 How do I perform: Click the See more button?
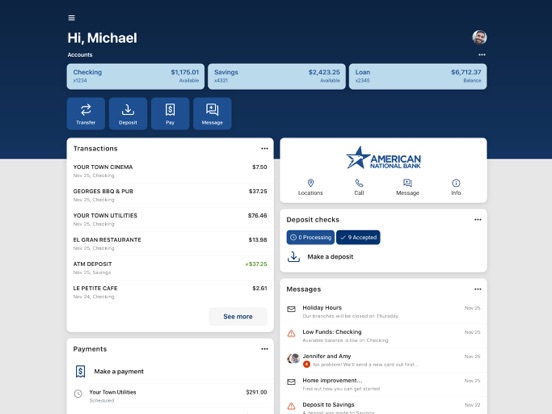(x=238, y=316)
